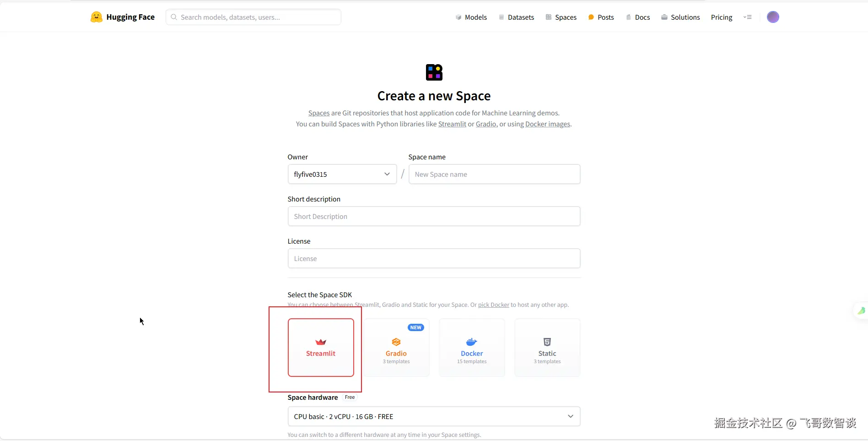
Task: Open the user avatar menu
Action: (773, 17)
